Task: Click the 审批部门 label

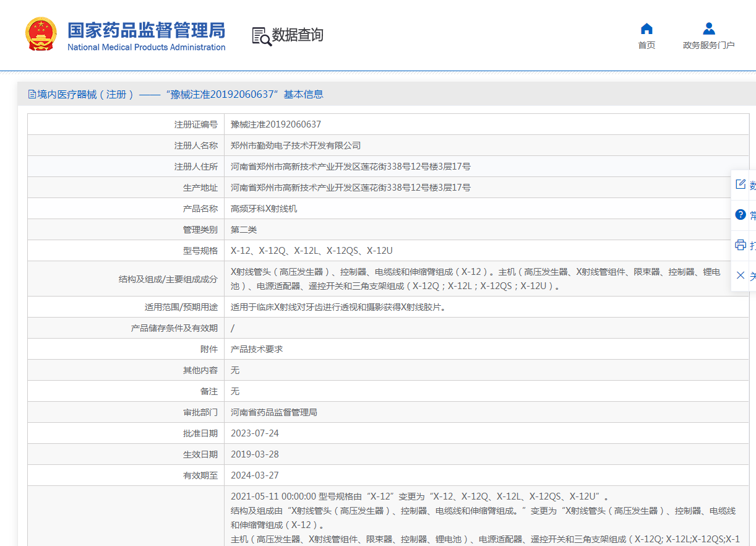Action: tap(200, 412)
